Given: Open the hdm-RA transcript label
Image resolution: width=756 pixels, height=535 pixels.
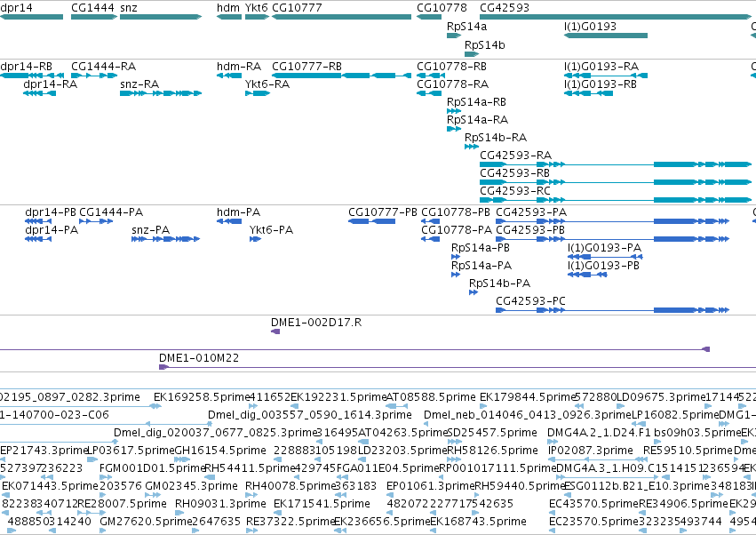Looking at the screenshot, I should click(x=239, y=67).
